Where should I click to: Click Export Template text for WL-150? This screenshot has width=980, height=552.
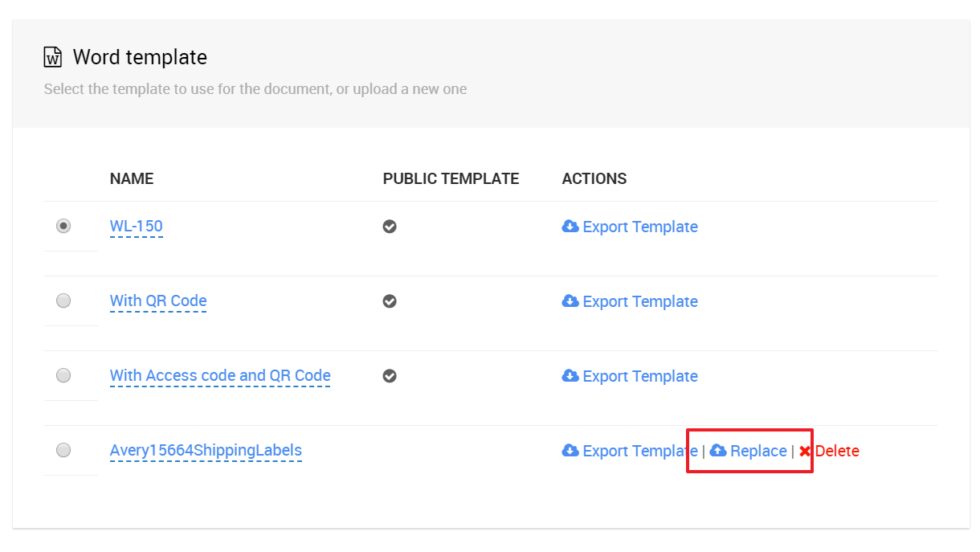point(640,227)
